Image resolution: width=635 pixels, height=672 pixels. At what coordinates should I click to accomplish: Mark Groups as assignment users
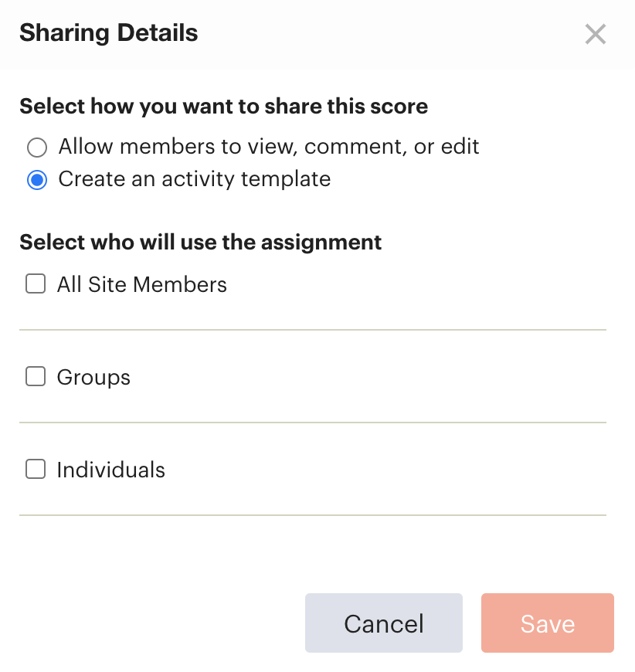click(35, 376)
